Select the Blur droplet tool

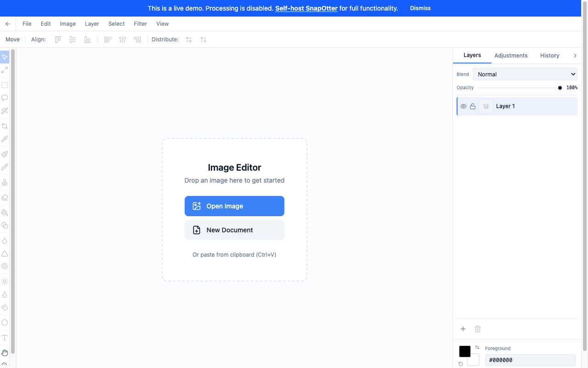point(5,241)
